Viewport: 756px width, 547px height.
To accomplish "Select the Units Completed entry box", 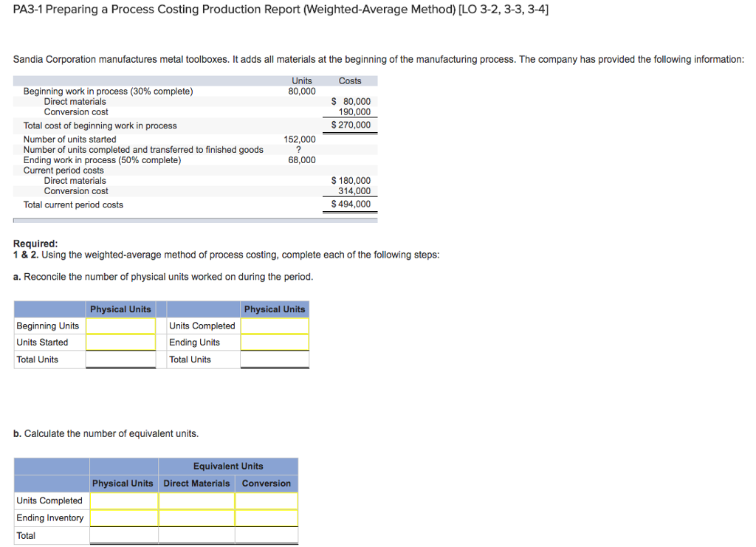I will coord(274,326).
